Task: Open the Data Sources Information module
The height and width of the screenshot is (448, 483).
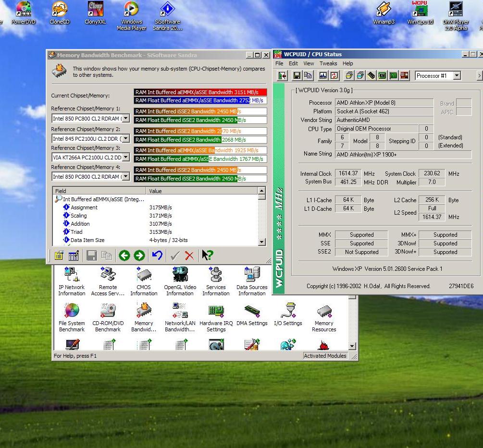Action: tap(252, 281)
